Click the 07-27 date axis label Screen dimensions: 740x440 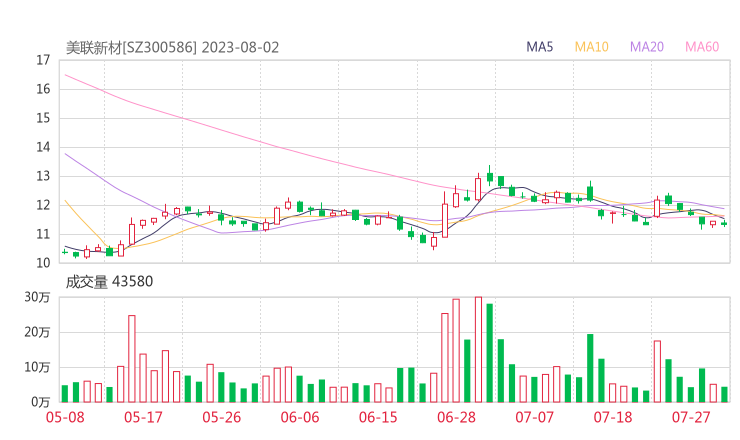(691, 417)
